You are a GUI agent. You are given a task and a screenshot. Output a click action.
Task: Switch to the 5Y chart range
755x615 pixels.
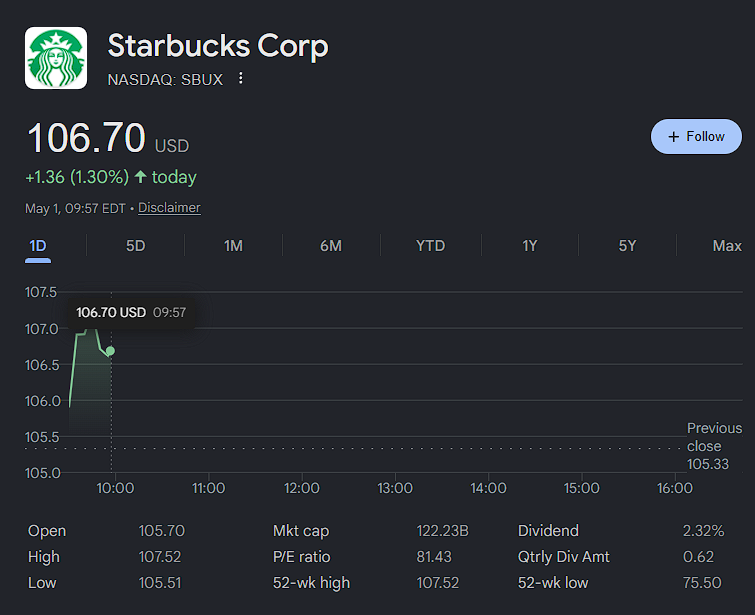coord(627,246)
